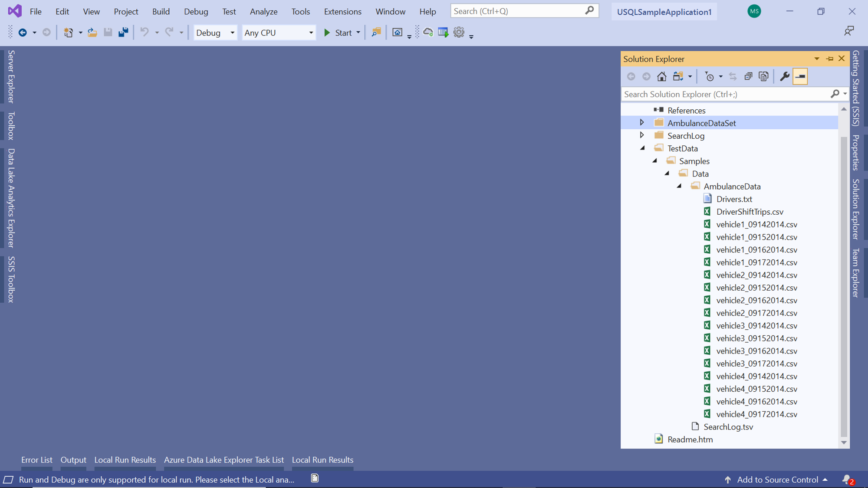The height and width of the screenshot is (488, 868).
Task: Click the feedback icon at top right
Action: [849, 31]
